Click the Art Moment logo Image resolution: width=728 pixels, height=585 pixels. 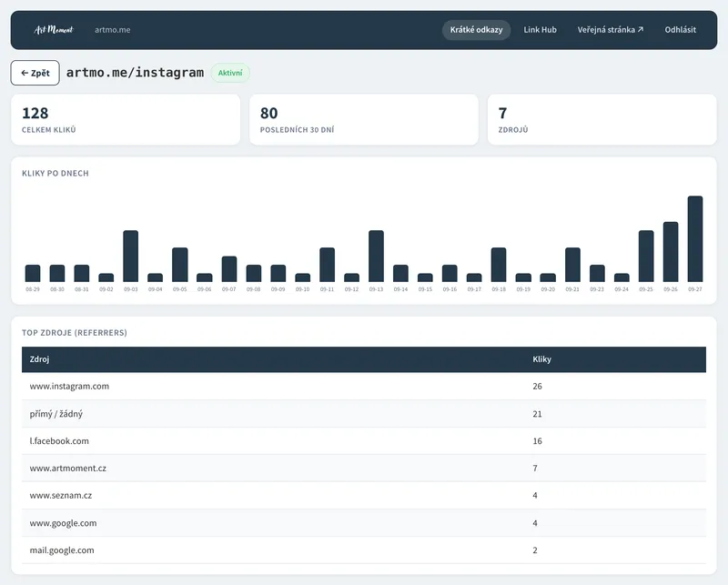tap(54, 30)
